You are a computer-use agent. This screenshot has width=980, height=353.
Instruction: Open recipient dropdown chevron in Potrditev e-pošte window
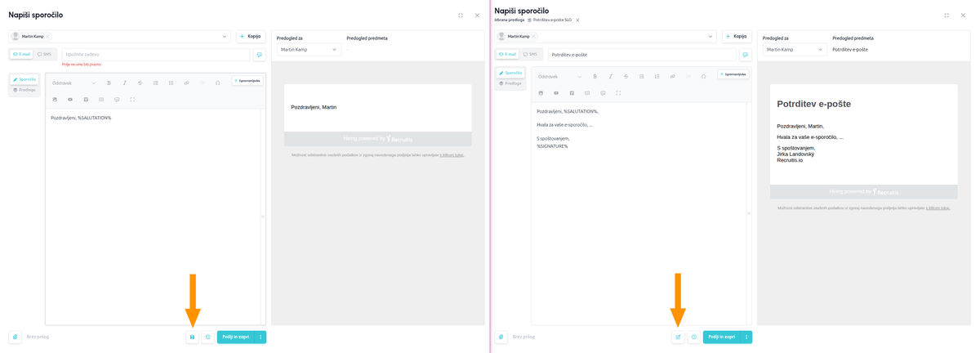pyautogui.click(x=710, y=36)
